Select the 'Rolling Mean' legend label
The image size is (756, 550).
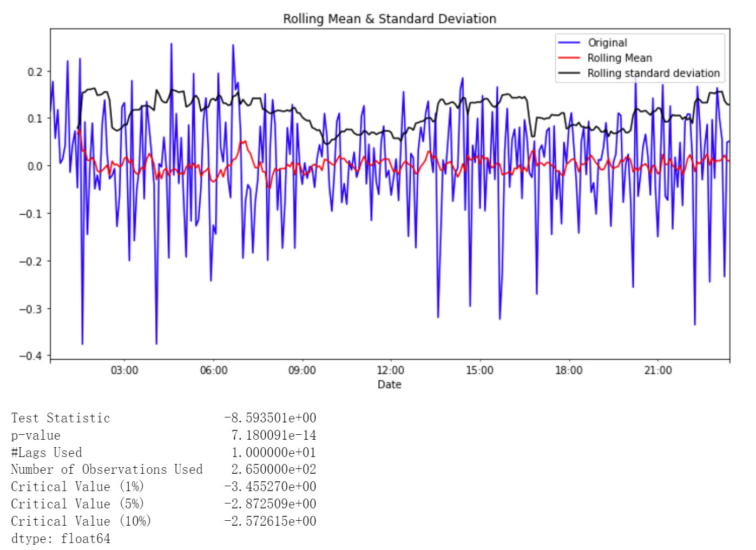pyautogui.click(x=620, y=58)
